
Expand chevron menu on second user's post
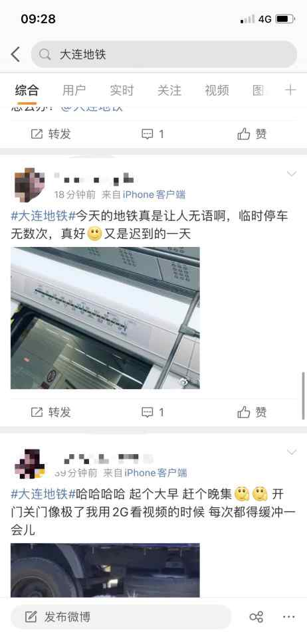click(x=291, y=452)
